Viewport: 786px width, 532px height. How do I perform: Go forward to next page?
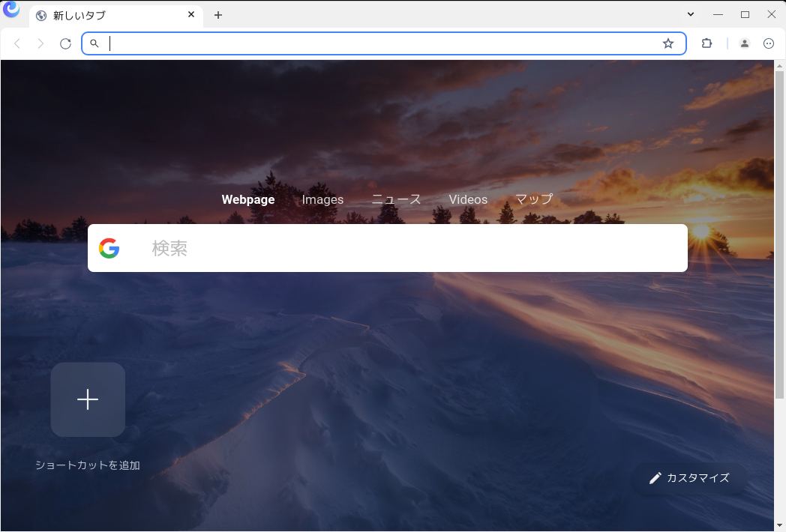pos(40,43)
